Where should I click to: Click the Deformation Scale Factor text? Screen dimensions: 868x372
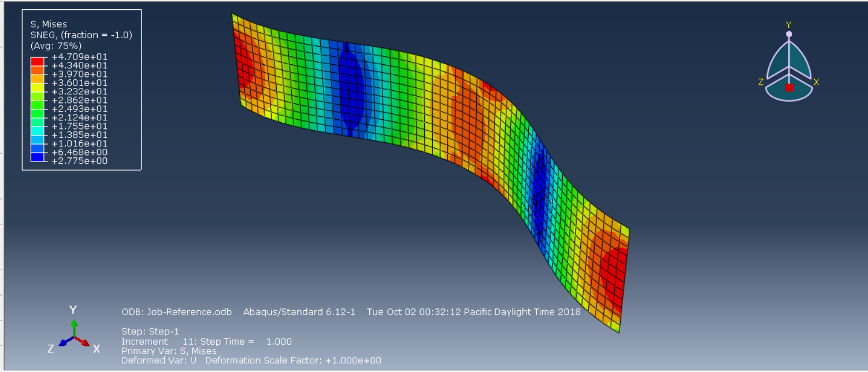(x=293, y=360)
